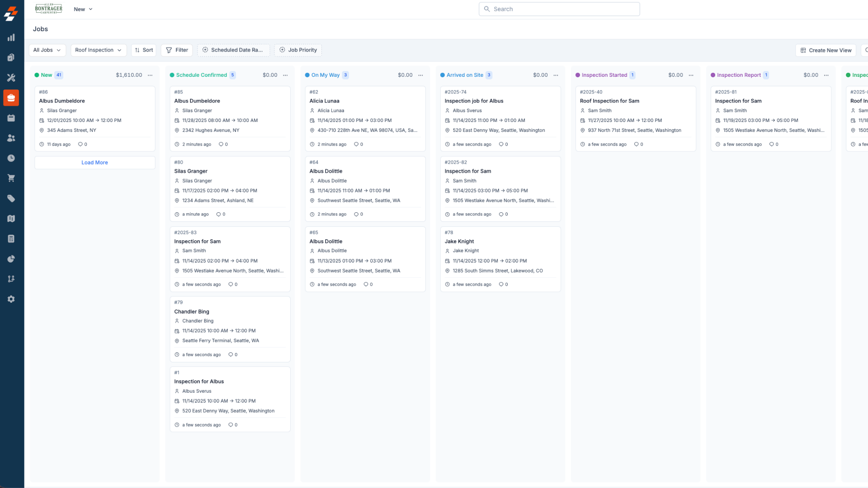Click the pie chart reports sidebar icon

(x=11, y=259)
